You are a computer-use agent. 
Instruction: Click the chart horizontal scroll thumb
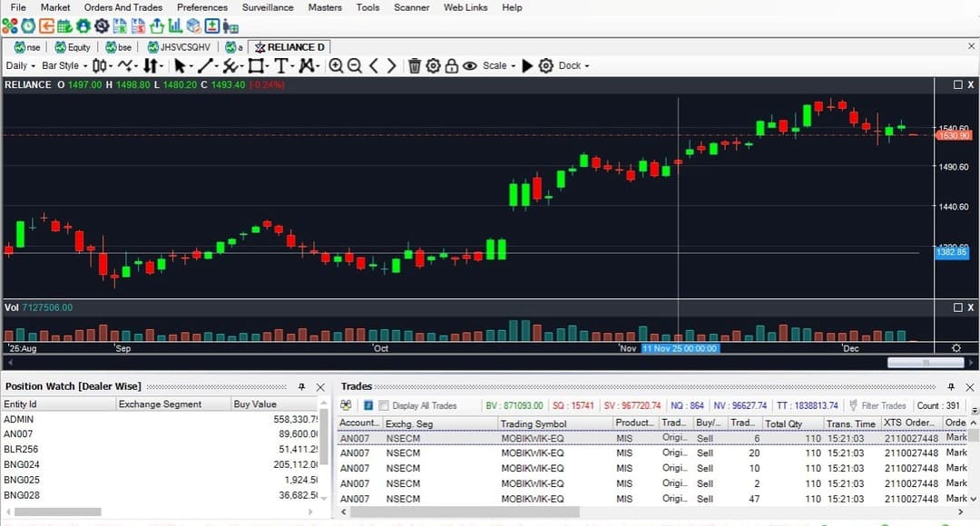click(926, 363)
